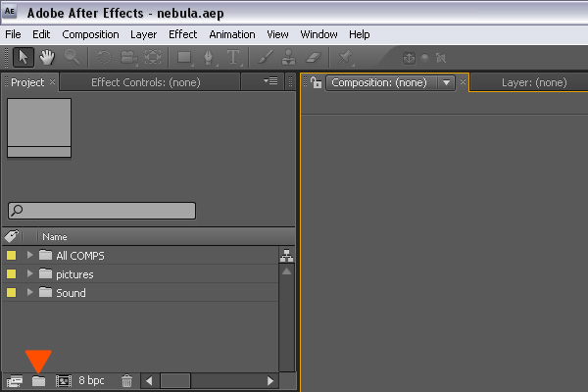
Task: Select the Selection arrow tool
Action: coord(24,58)
